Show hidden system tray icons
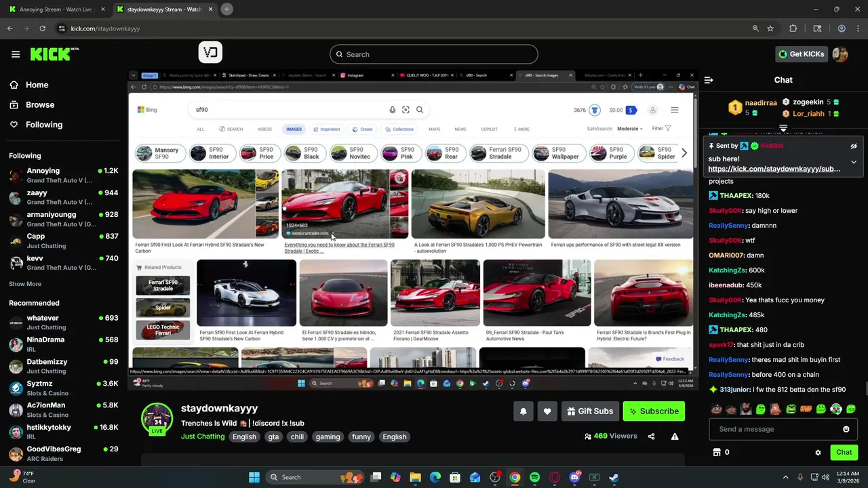Image resolution: width=868 pixels, height=488 pixels. tap(785, 477)
